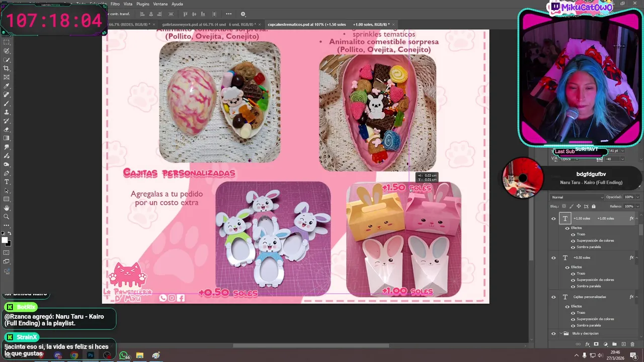Open the Vista menu

pos(128,4)
